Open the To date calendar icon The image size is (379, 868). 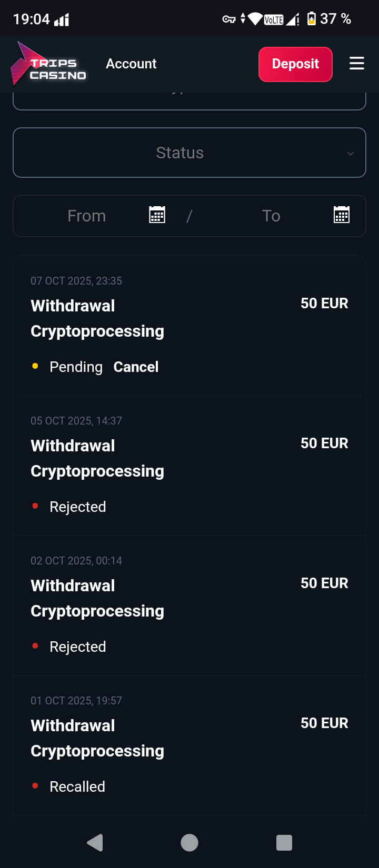pyautogui.click(x=342, y=215)
